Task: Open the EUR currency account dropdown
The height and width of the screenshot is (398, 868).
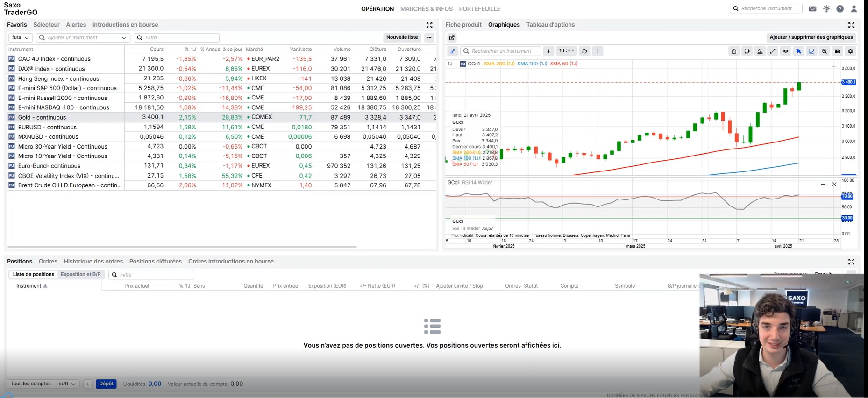Action: click(x=67, y=384)
